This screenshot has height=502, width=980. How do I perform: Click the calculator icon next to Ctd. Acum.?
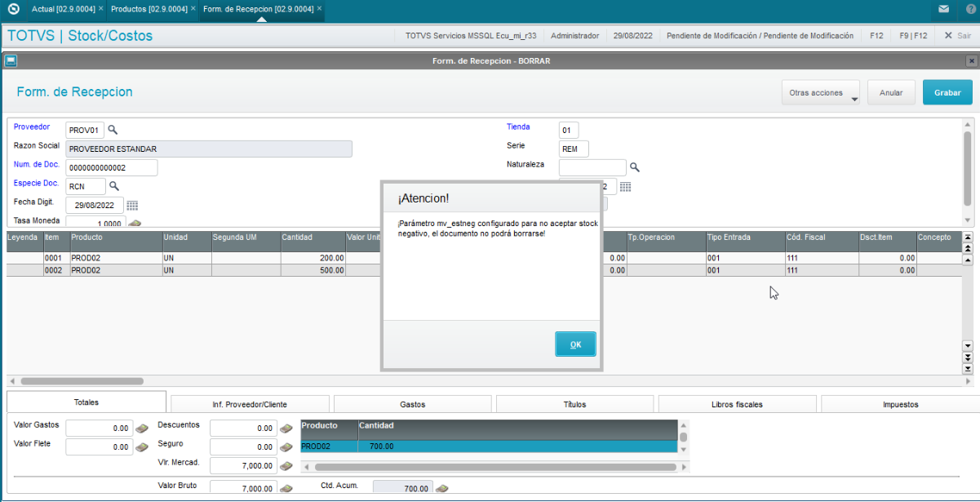pyautogui.click(x=442, y=488)
